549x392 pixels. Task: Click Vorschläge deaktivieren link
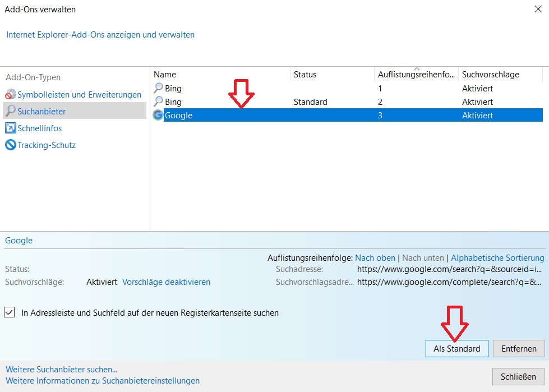[167, 282]
